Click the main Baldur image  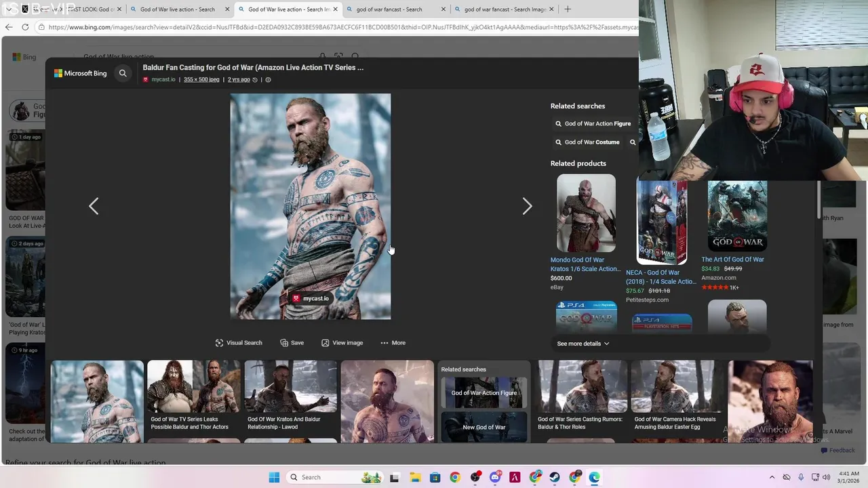[311, 206]
